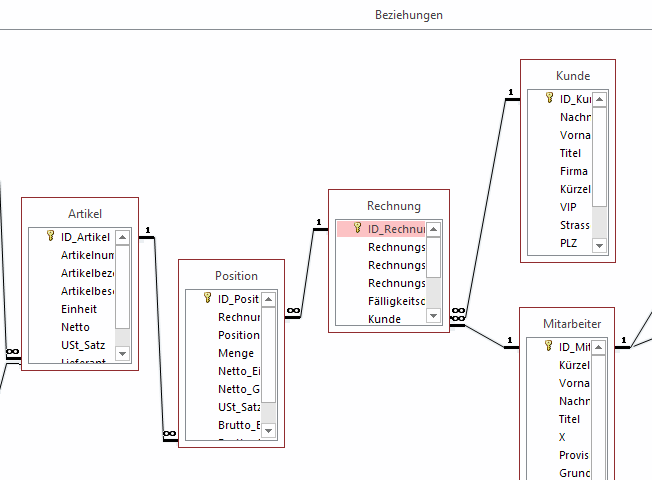Click scroll up arrow in Kunde table
The height and width of the screenshot is (480, 652).
599,99
